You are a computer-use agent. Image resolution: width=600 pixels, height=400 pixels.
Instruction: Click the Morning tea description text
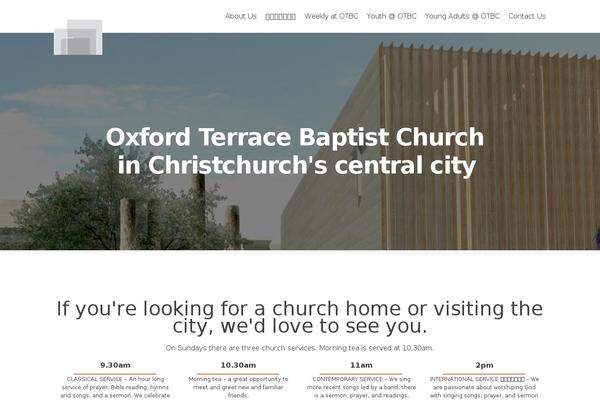click(238, 387)
